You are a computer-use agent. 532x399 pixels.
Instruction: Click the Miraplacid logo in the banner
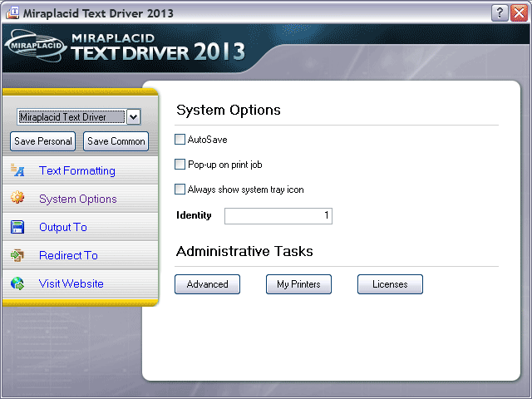(x=35, y=46)
